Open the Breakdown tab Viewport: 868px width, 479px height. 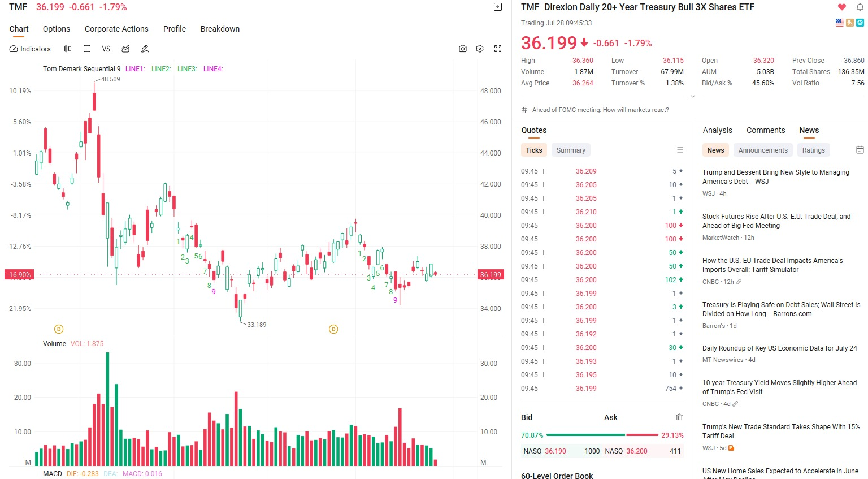(x=220, y=29)
